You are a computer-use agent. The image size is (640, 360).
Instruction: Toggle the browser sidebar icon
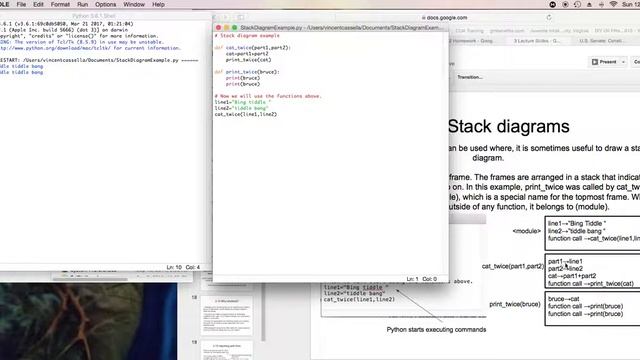click(x=240, y=18)
